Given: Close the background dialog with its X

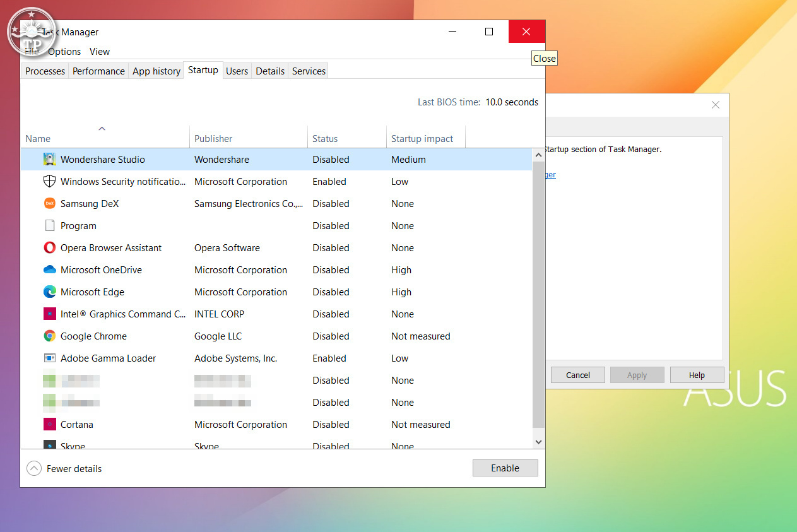Looking at the screenshot, I should 716,105.
